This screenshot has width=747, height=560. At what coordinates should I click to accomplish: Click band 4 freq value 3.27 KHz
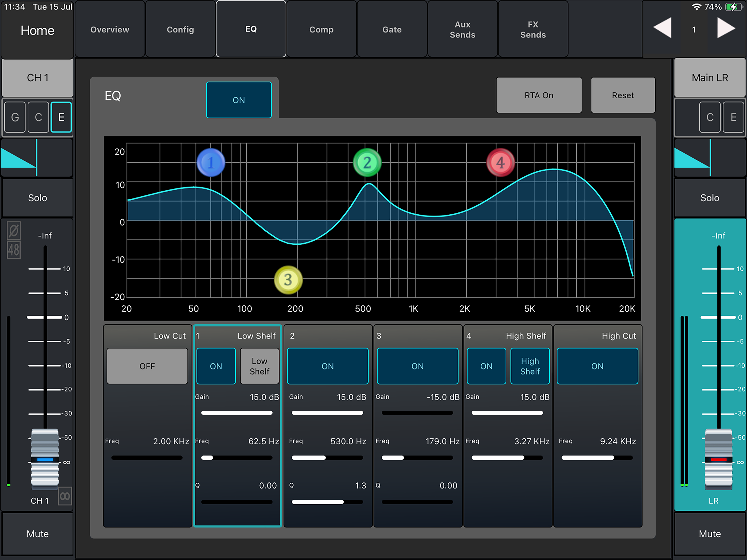[x=532, y=441]
